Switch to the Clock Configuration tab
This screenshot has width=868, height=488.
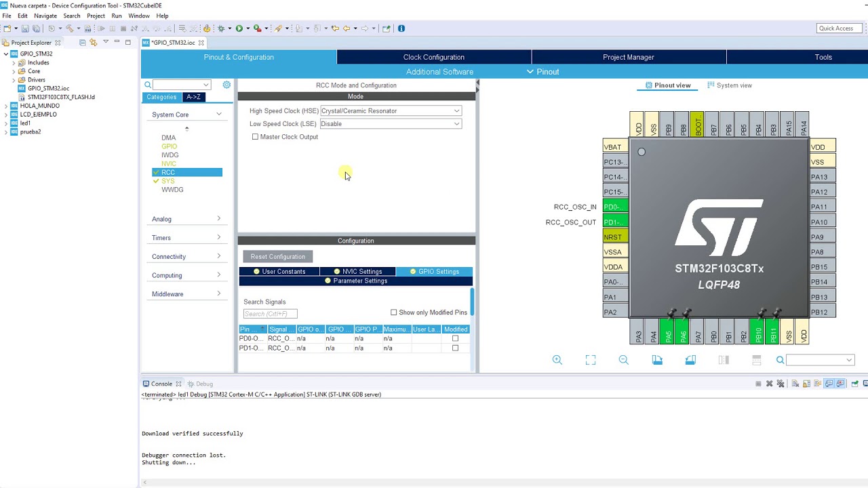click(434, 57)
